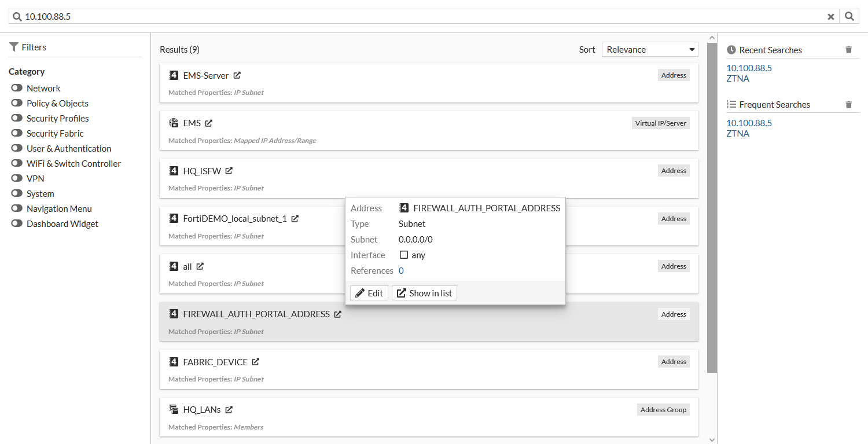
Task: Open HQ_LANs via its external link icon
Action: tap(229, 409)
